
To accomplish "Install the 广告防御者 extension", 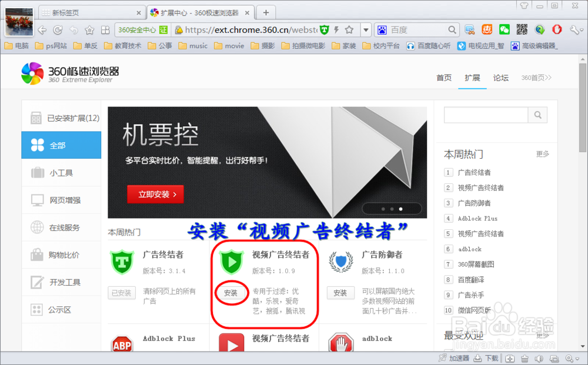I will [340, 293].
